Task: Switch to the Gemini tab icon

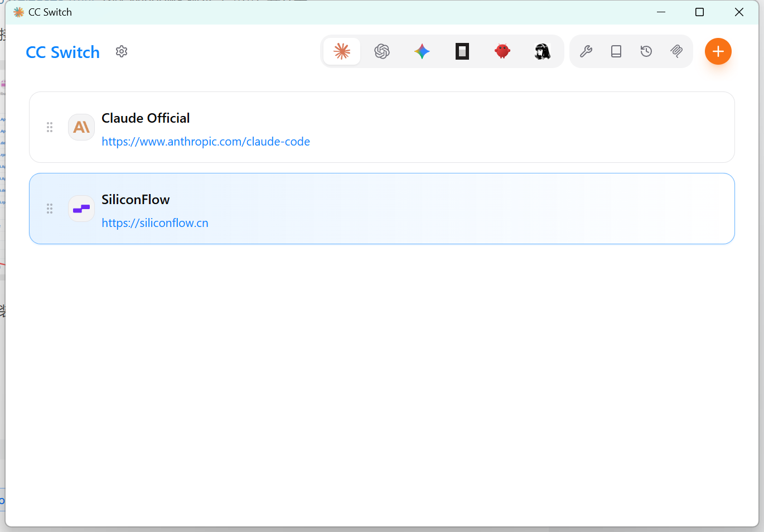Action: [x=422, y=51]
